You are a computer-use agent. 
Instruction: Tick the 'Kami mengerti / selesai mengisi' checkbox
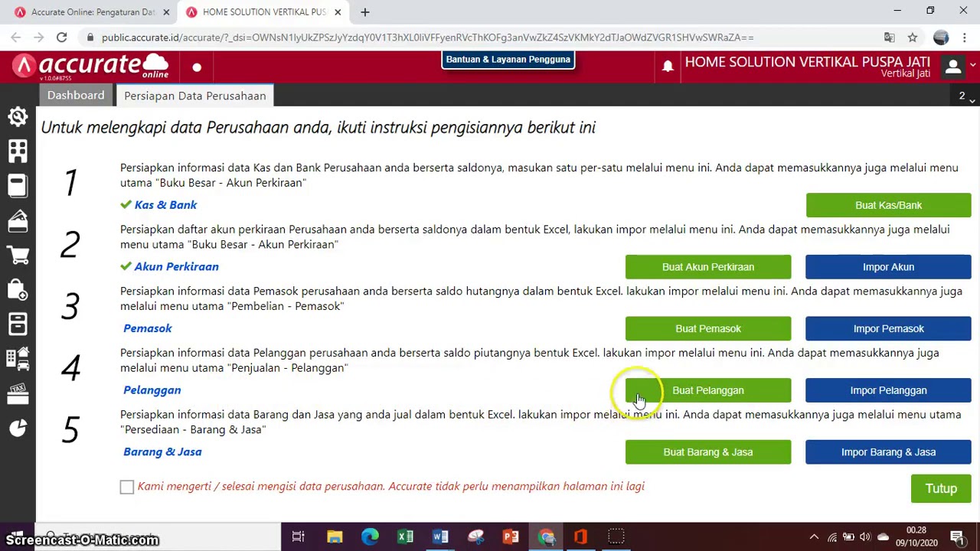[127, 487]
